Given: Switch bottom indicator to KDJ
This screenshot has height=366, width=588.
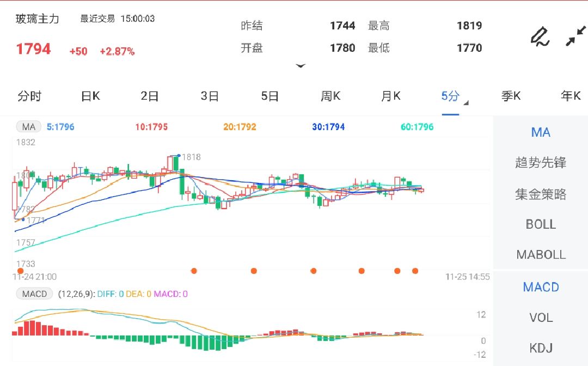Looking at the screenshot, I should pyautogui.click(x=541, y=348).
